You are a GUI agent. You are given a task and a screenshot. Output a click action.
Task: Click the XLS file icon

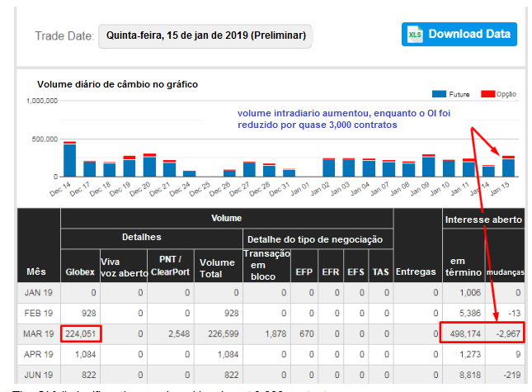point(415,35)
